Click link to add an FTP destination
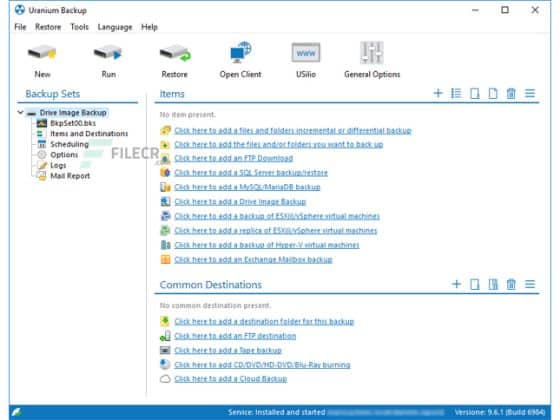This screenshot has height=420, width=560. pyautogui.click(x=235, y=336)
